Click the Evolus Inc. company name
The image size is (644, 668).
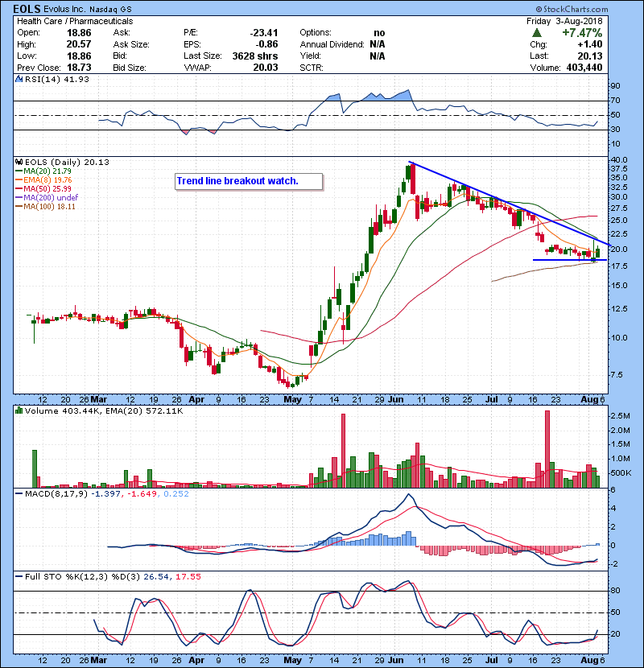click(x=64, y=9)
